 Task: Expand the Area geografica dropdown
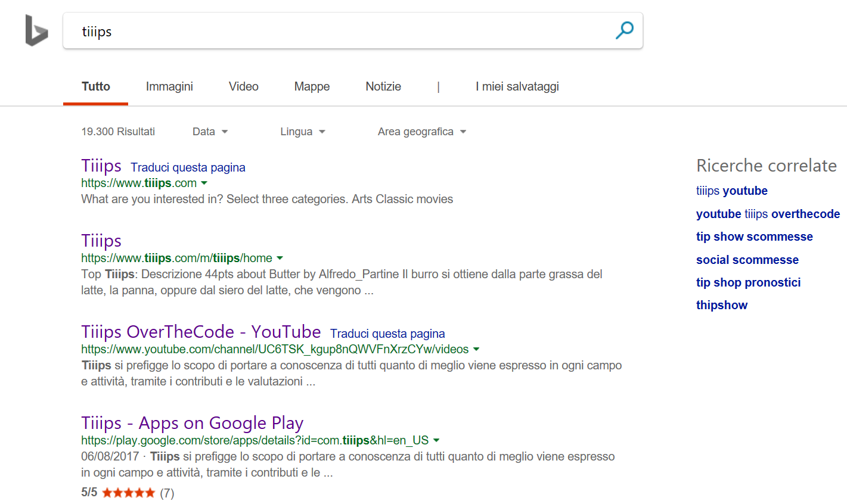click(421, 132)
